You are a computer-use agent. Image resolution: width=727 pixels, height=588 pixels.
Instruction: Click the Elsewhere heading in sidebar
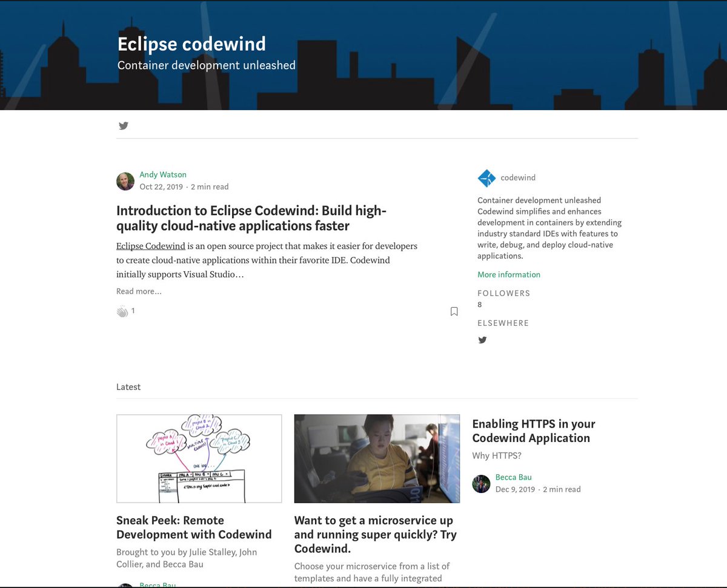coord(503,323)
